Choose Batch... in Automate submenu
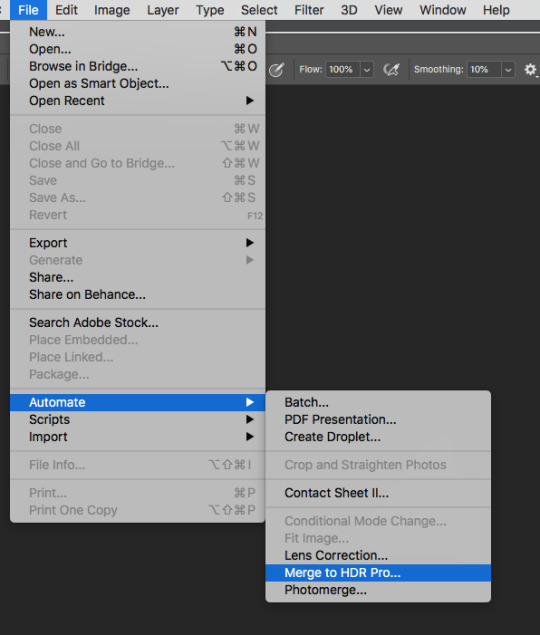540x635 pixels. pyautogui.click(x=378, y=402)
